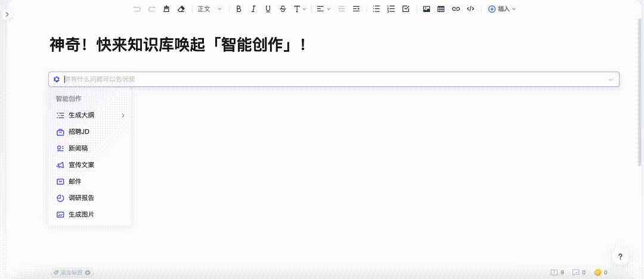Viewport: 644px width, 279px height.
Task: Select 新闻稿 from the menu
Action: [x=90, y=148]
